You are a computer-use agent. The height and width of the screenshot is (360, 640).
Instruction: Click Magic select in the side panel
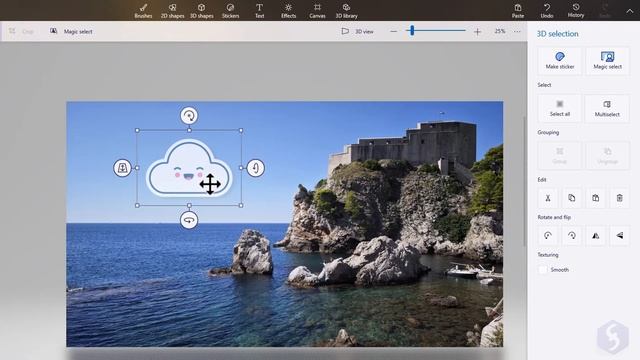[x=607, y=60]
